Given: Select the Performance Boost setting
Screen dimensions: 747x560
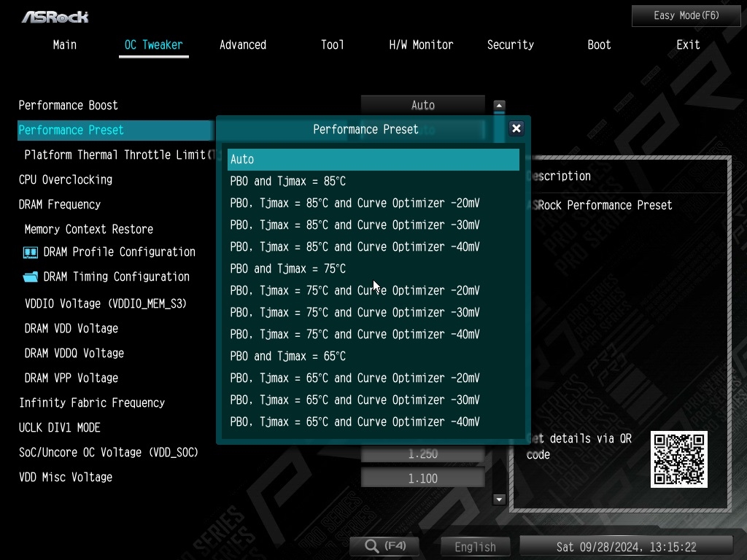Looking at the screenshot, I should pos(68,105).
